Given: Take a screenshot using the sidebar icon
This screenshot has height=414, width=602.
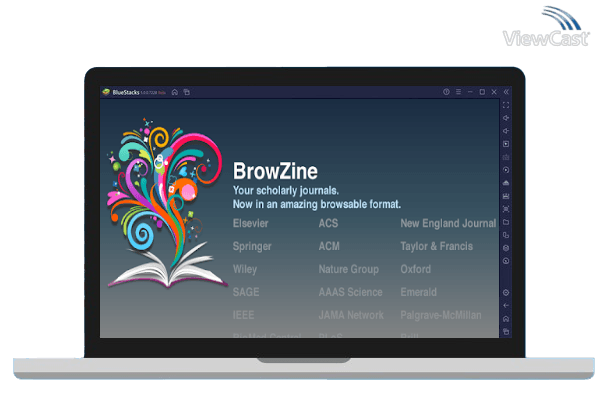Looking at the screenshot, I should tap(506, 209).
